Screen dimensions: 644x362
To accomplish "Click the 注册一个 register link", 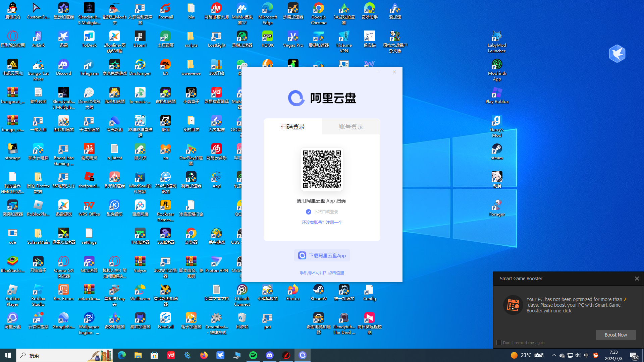I will click(x=334, y=223).
